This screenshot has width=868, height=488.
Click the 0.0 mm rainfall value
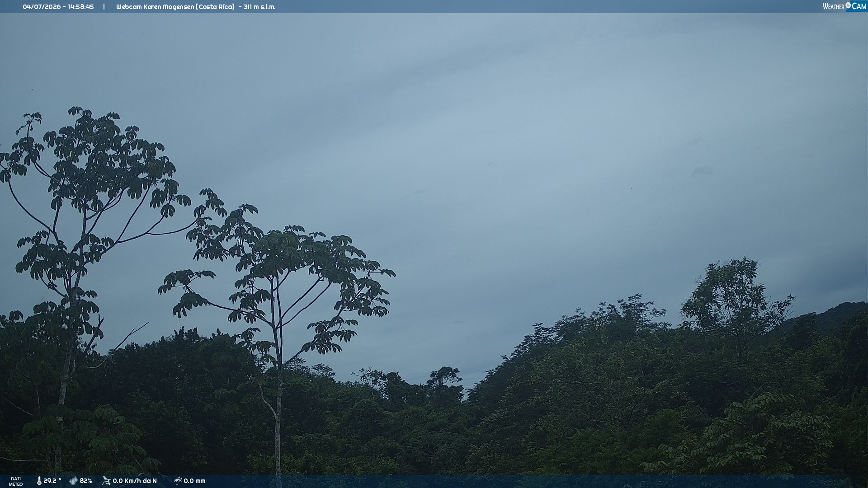click(x=194, y=481)
